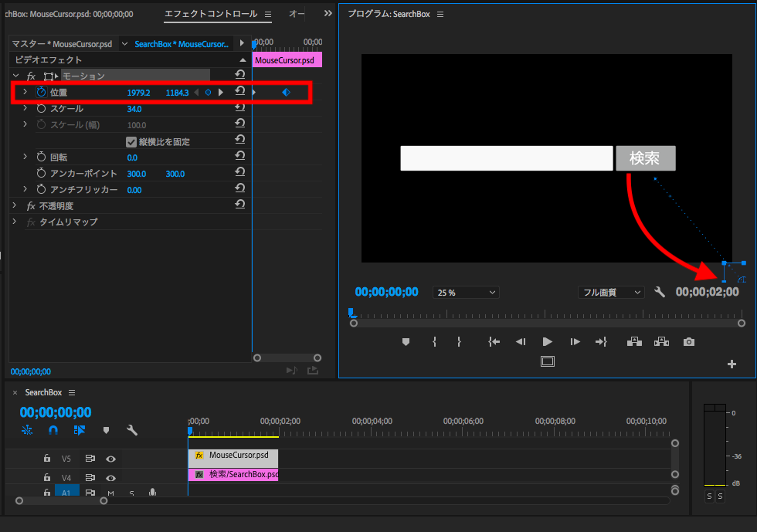Click the Lift button in Program monitor
Viewport: 757px width, 532px height.
634,342
